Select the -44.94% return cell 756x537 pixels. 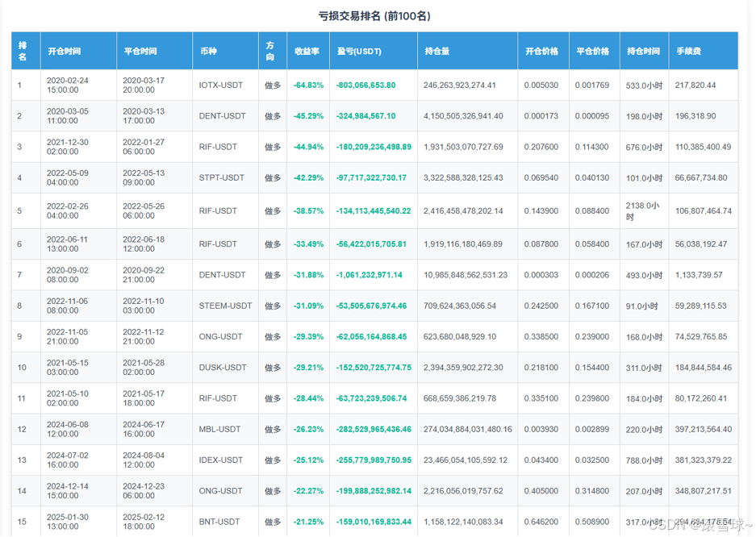[308, 147]
